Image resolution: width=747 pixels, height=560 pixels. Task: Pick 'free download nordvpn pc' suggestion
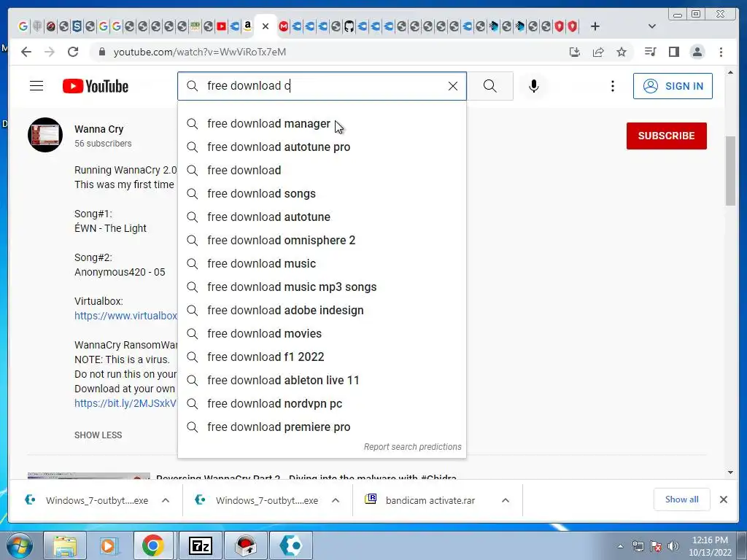(x=322, y=404)
